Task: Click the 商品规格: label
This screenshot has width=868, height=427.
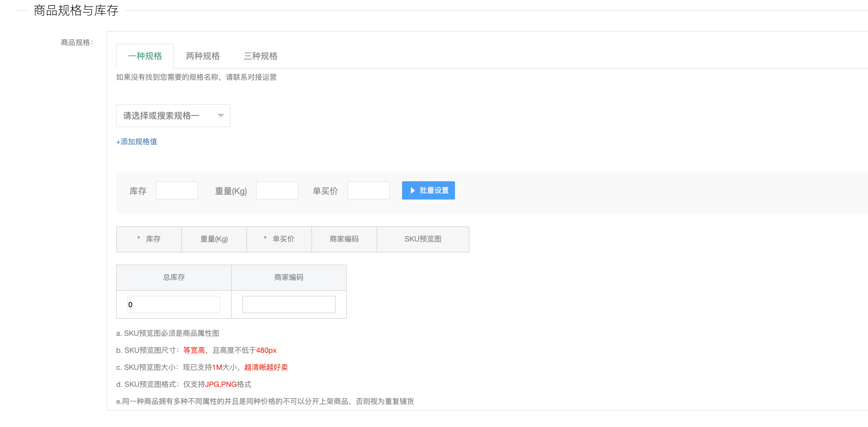Action: tap(77, 43)
